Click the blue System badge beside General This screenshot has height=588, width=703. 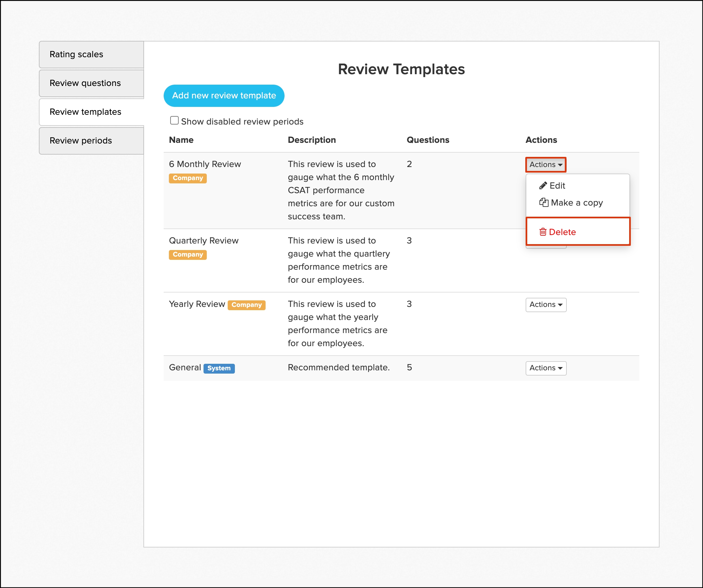pyautogui.click(x=219, y=368)
